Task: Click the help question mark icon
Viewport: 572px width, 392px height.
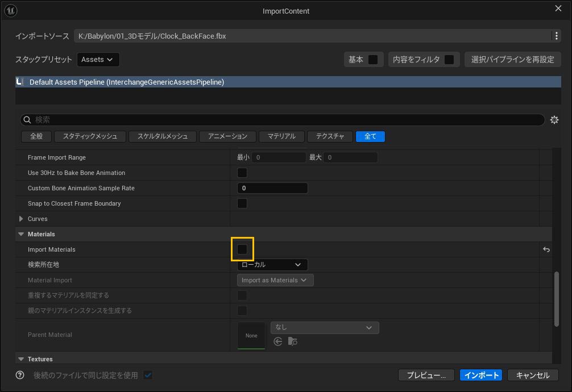Action: (20, 375)
